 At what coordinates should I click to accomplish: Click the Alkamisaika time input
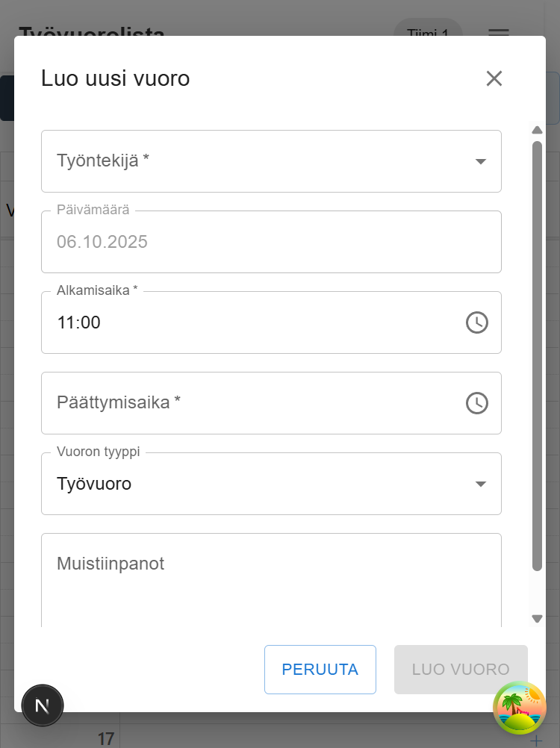point(254,322)
